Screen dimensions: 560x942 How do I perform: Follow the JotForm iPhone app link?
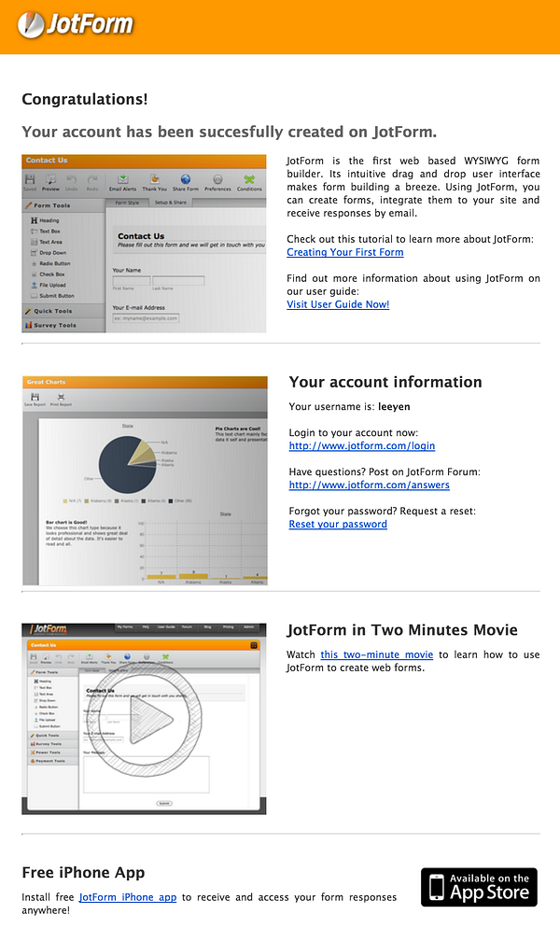(x=127, y=897)
